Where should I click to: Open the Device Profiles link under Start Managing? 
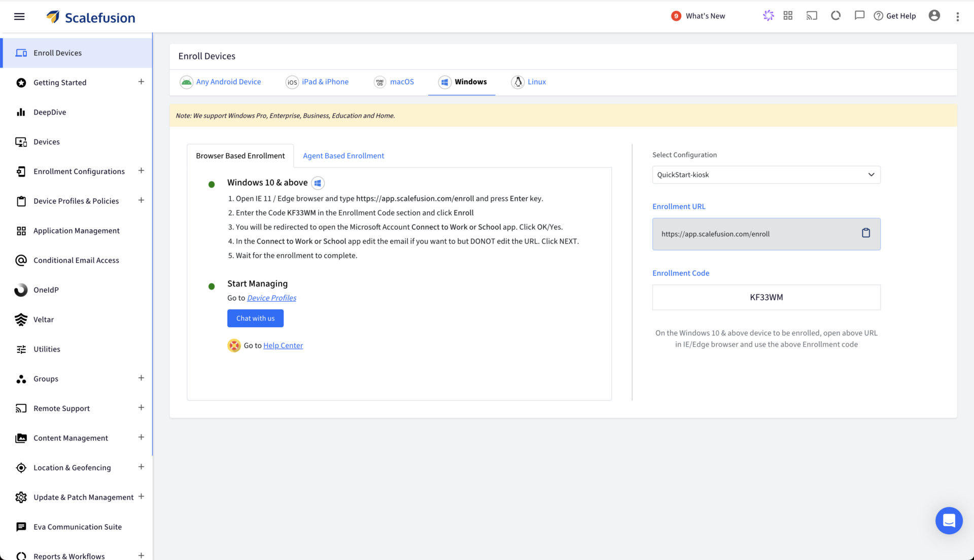[x=271, y=298]
